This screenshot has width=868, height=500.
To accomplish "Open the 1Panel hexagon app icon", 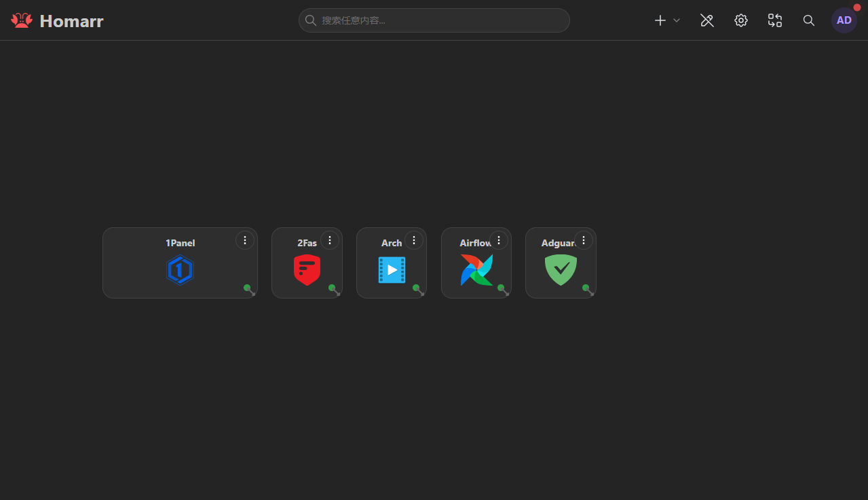I will pyautogui.click(x=181, y=270).
